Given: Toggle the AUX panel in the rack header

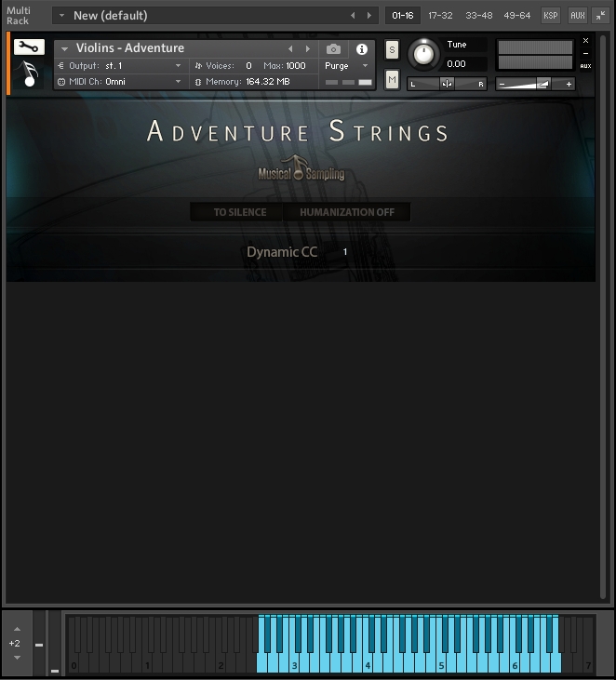Looking at the screenshot, I should (x=578, y=16).
